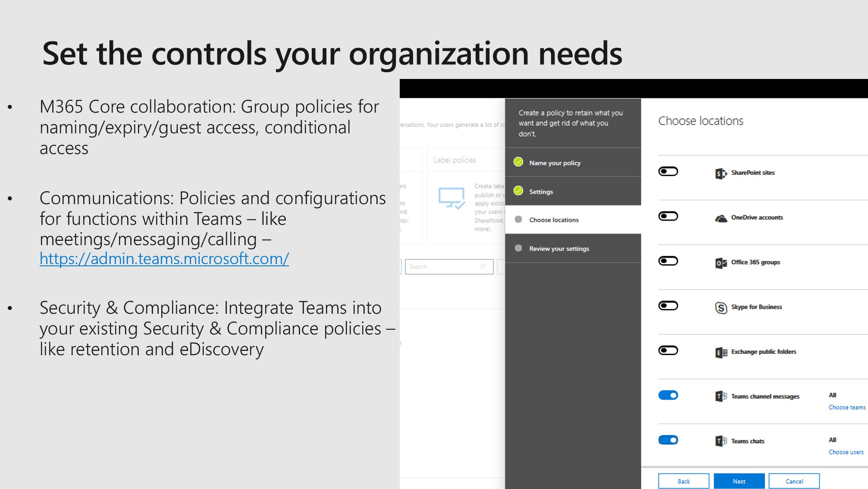Click the Exchange public folders label

[764, 352]
